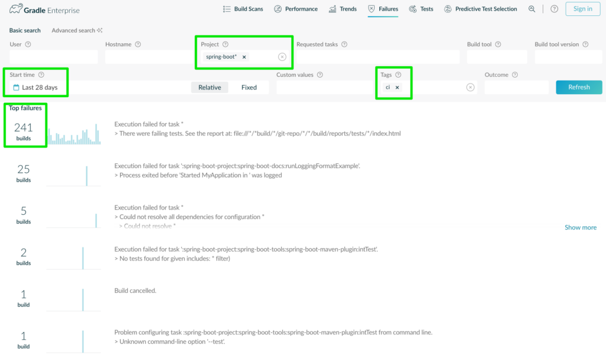
Task: Click the 241 builds failure count
Action: 24,131
